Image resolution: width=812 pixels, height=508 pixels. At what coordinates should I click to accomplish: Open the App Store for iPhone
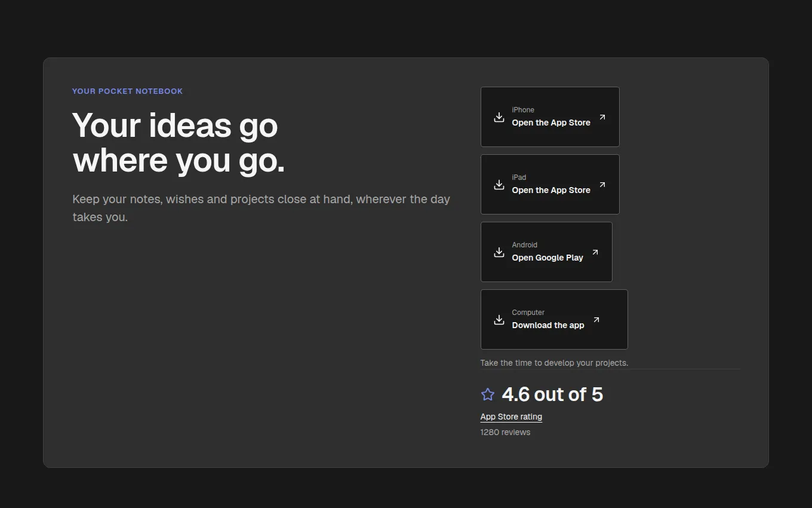(x=550, y=117)
